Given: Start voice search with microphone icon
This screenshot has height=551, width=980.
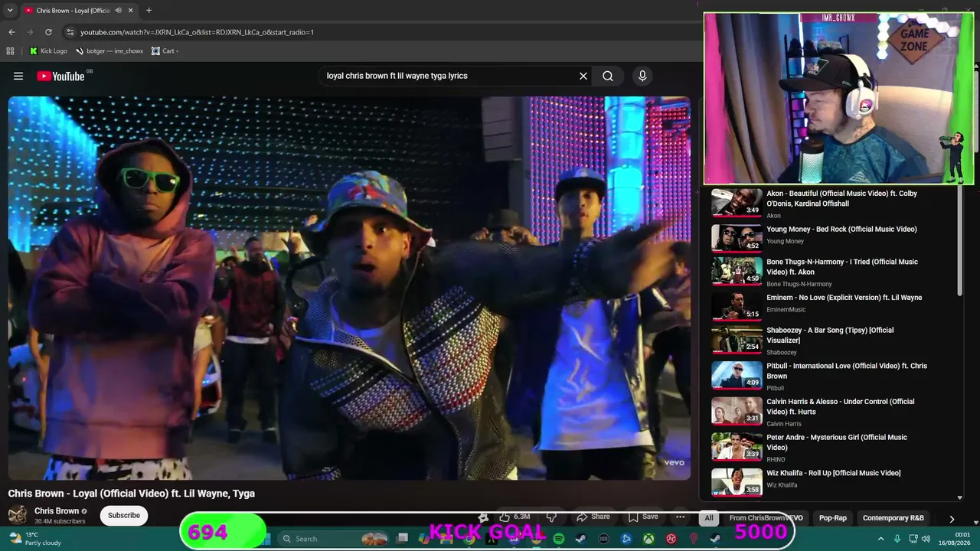Looking at the screenshot, I should [642, 76].
